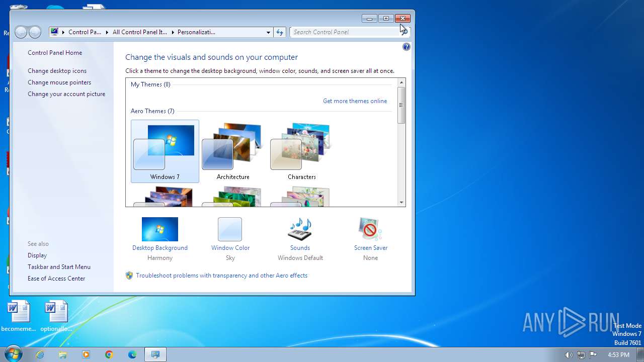644x362 pixels.
Task: Expand the address bar history dropdown
Action: (268, 32)
